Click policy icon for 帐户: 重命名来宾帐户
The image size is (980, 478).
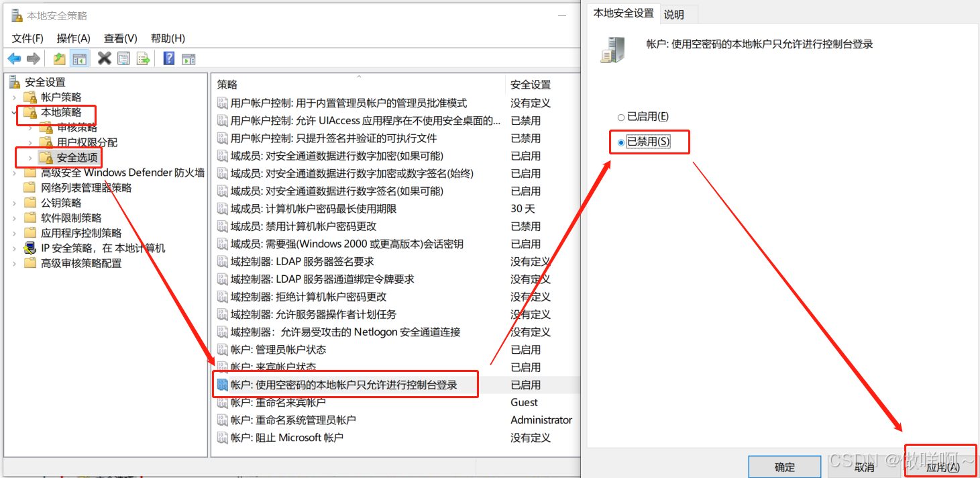click(223, 402)
